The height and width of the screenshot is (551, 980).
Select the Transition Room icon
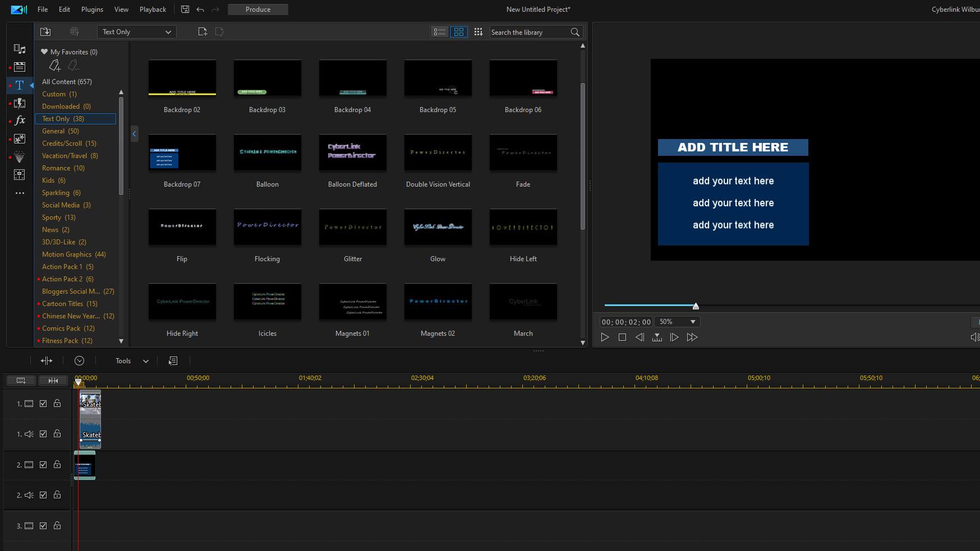click(x=19, y=103)
